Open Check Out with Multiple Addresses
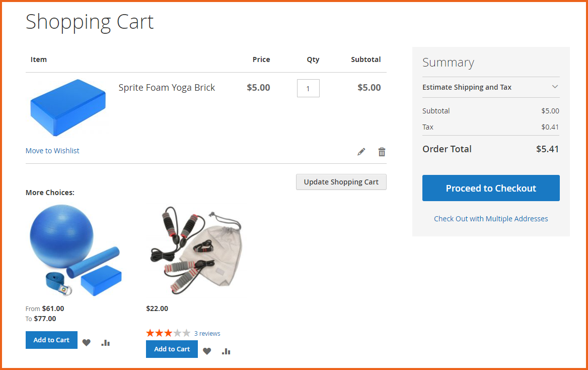This screenshot has height=370, width=588. pyautogui.click(x=491, y=218)
